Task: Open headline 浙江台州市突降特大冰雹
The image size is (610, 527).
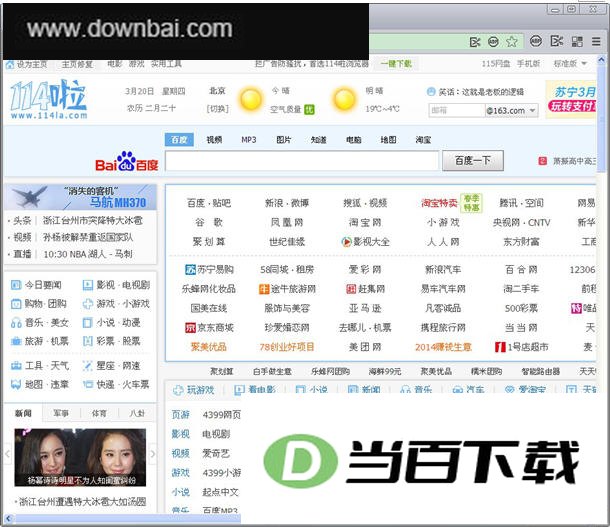Action: (x=93, y=221)
